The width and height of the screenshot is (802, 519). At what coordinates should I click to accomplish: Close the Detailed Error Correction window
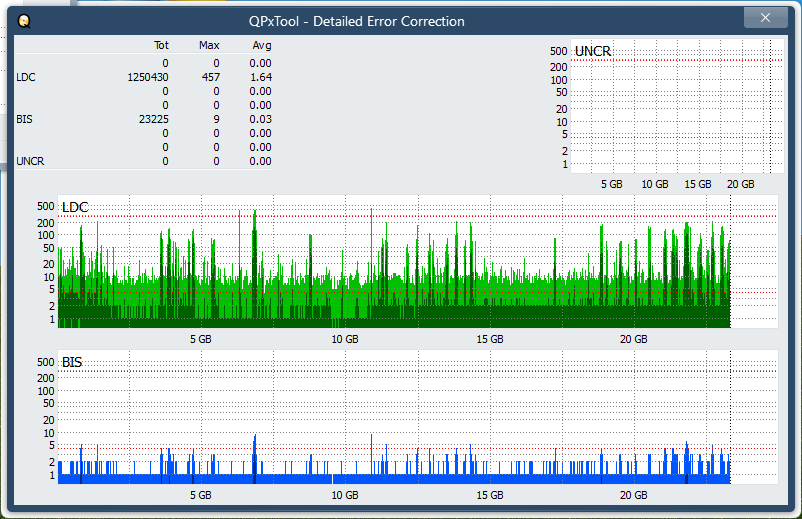(x=765, y=18)
